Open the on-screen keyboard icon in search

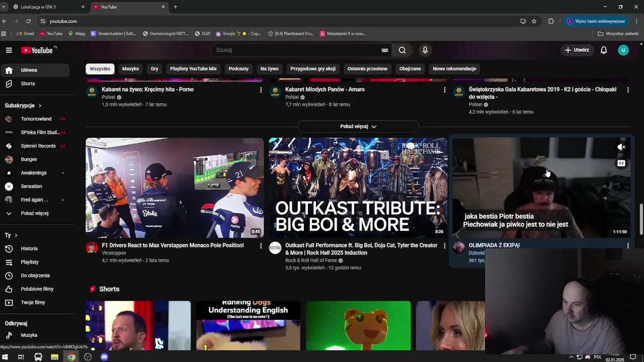[385, 50]
